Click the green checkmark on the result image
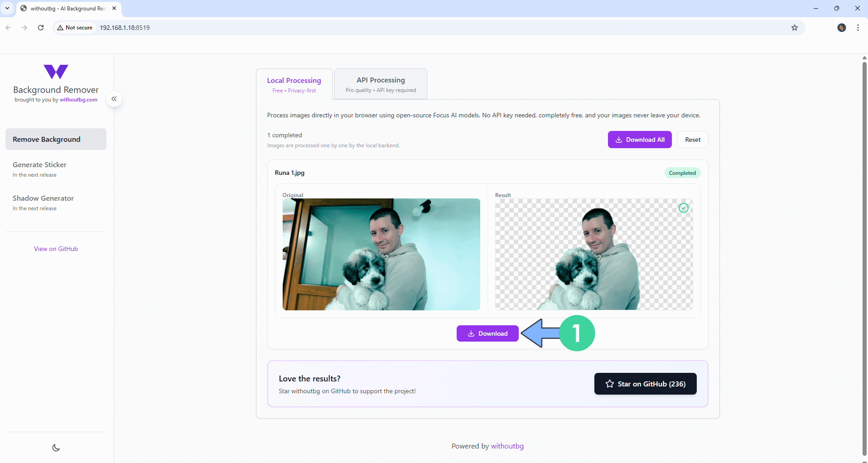The height and width of the screenshot is (463, 868). [x=683, y=208]
